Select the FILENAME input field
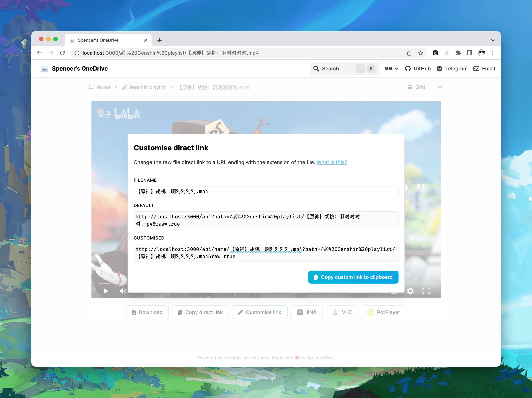The image size is (532, 398). [266, 191]
